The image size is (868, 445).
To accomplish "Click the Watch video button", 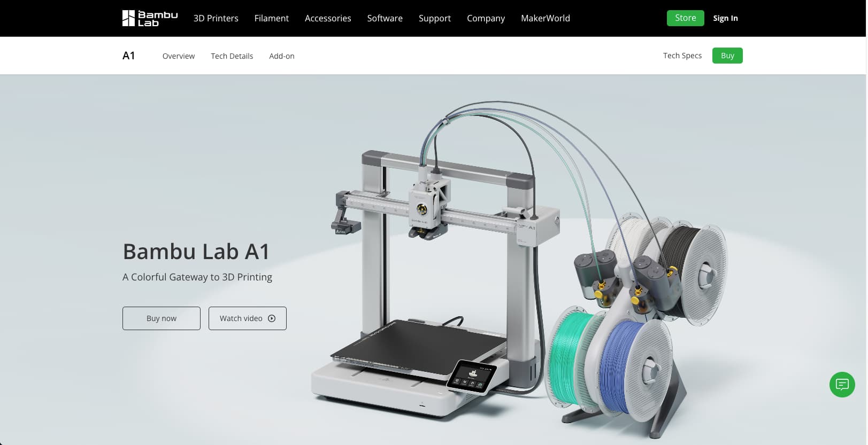I will [x=248, y=318].
